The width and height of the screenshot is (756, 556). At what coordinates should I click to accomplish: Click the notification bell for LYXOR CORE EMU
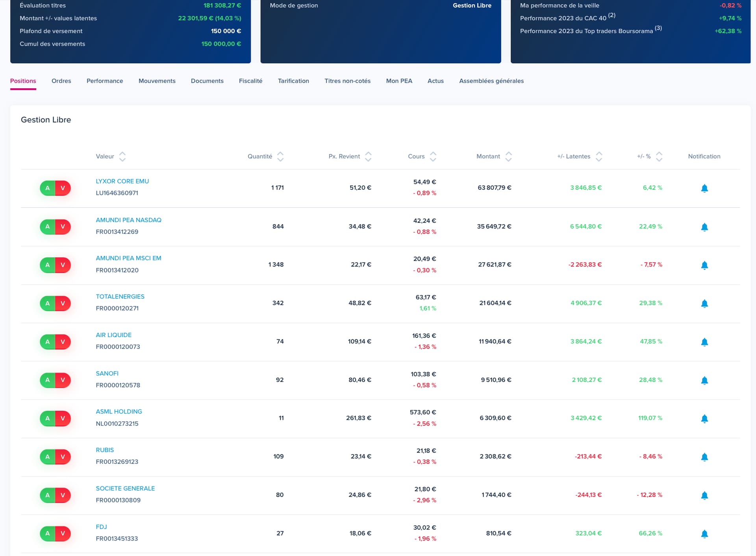coord(704,188)
